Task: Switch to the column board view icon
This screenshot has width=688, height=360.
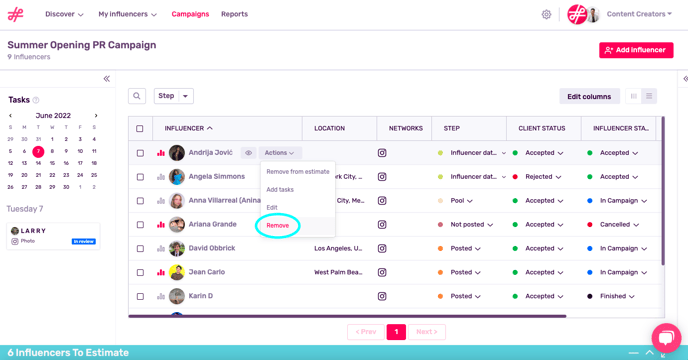Action: (634, 96)
